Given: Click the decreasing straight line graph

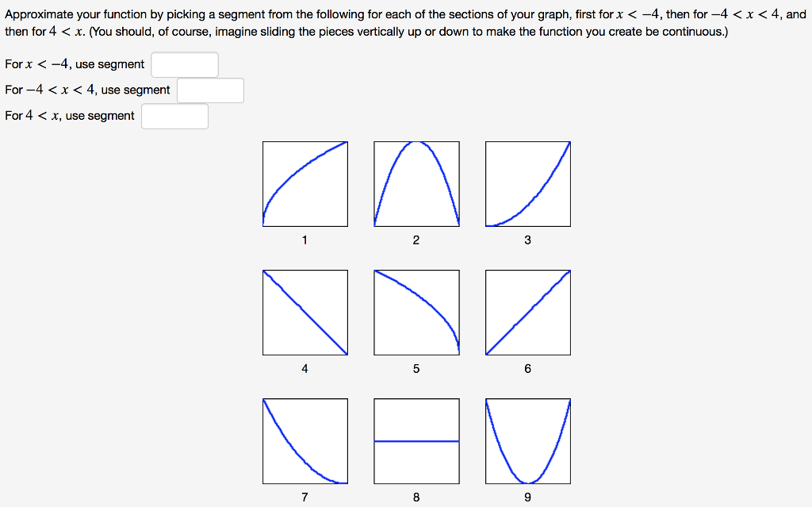Looking at the screenshot, I should point(305,313).
